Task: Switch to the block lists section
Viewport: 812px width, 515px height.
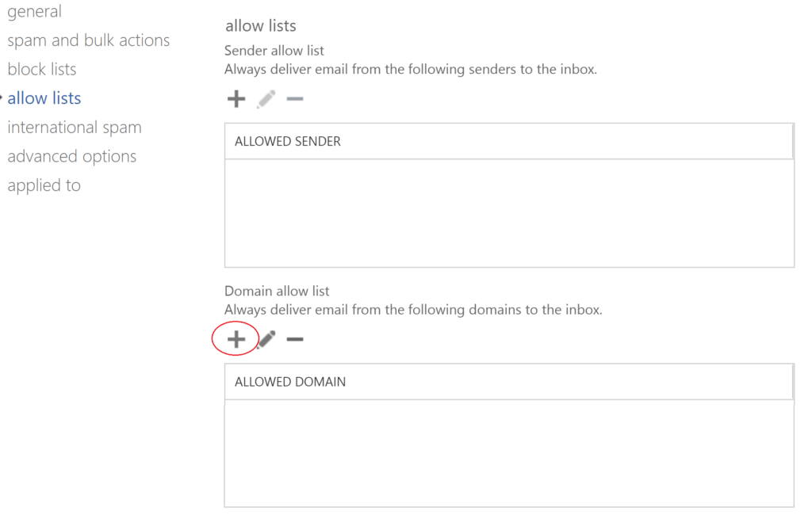Action: (42, 69)
